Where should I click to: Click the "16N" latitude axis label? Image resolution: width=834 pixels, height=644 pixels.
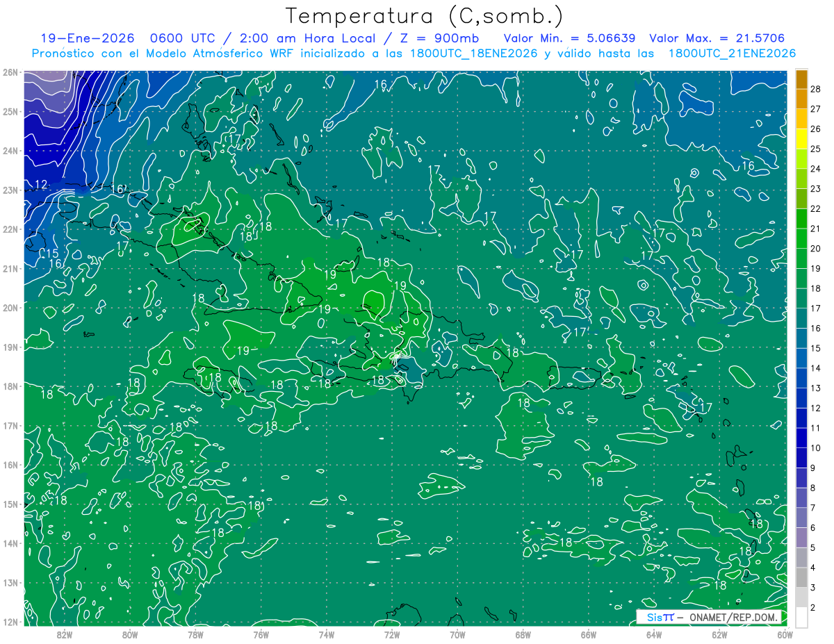tap(10, 465)
